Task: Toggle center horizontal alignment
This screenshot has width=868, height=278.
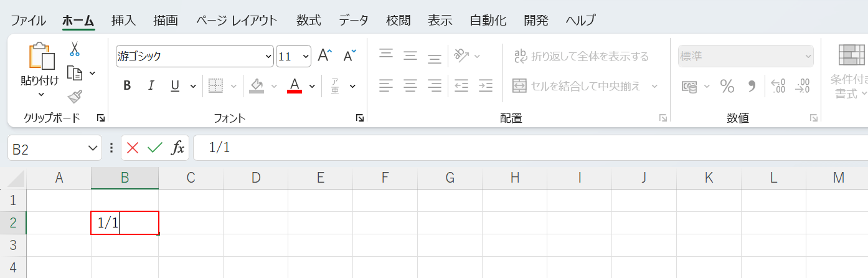Action: (x=410, y=85)
